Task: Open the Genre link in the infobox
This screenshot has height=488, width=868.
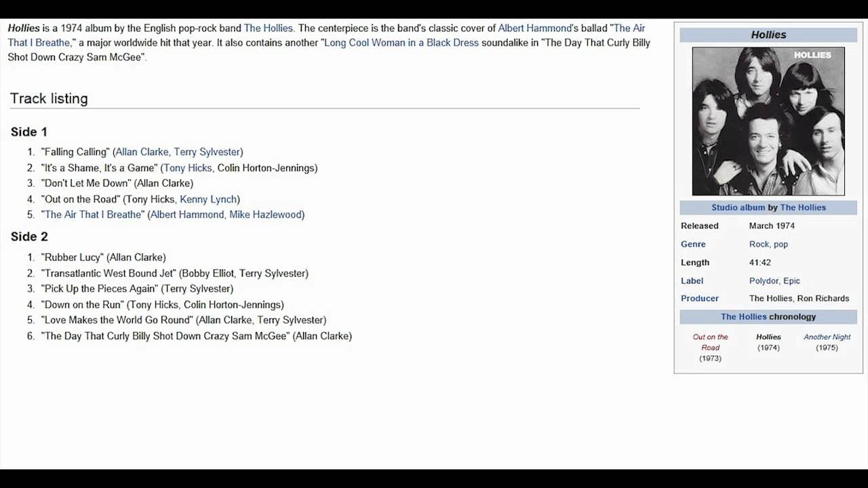Action: tap(693, 244)
